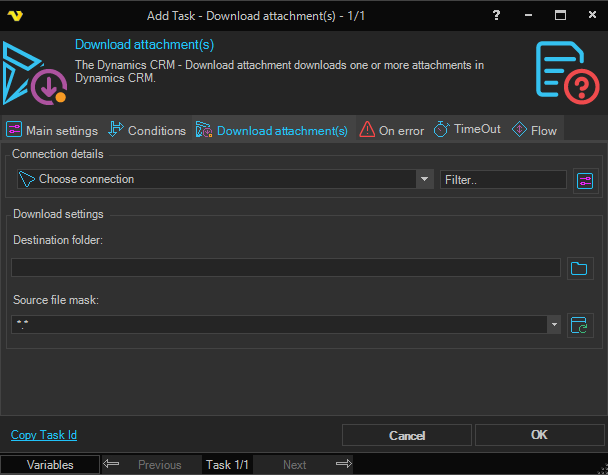This screenshot has width=608, height=475.
Task: Click the source file mask refresh icon
Action: [x=579, y=325]
